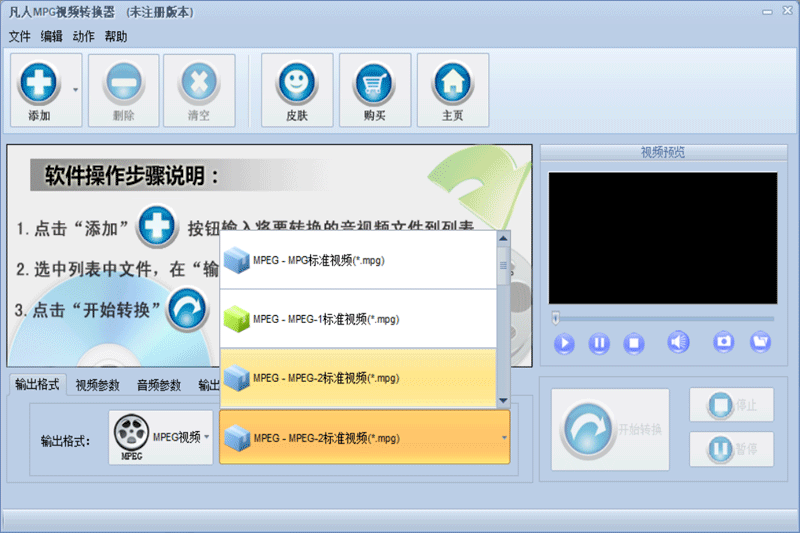Open the snapshot folder icon
The height and width of the screenshot is (533, 800).
pos(760,342)
